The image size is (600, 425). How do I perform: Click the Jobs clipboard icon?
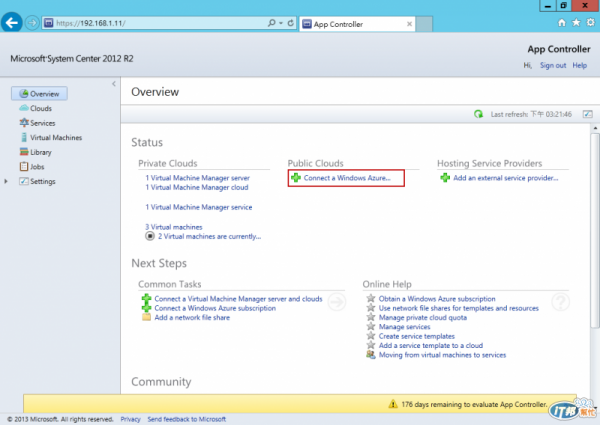[x=24, y=166]
